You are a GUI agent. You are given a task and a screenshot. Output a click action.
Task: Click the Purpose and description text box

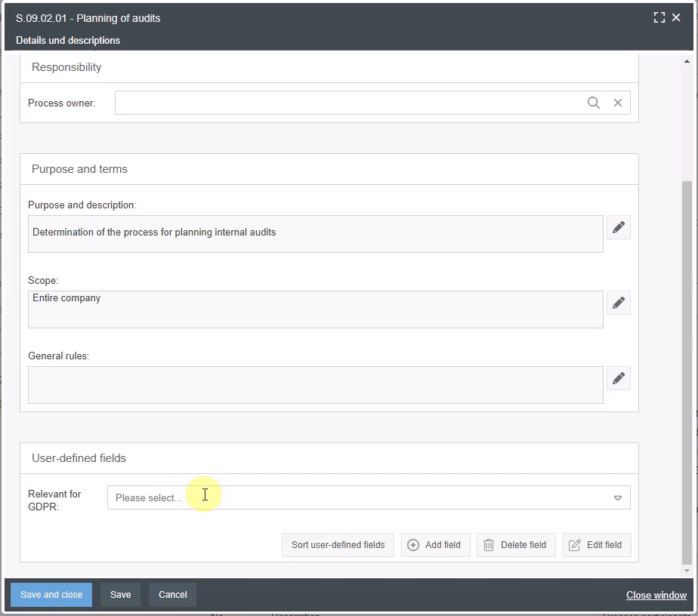(315, 234)
